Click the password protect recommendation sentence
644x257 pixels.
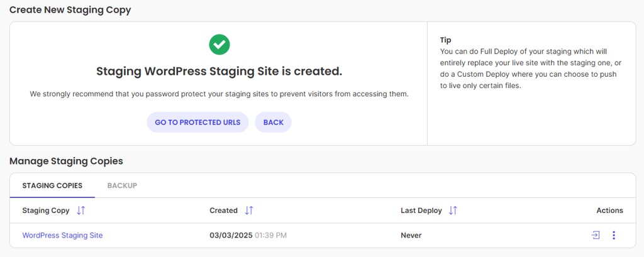(x=219, y=94)
